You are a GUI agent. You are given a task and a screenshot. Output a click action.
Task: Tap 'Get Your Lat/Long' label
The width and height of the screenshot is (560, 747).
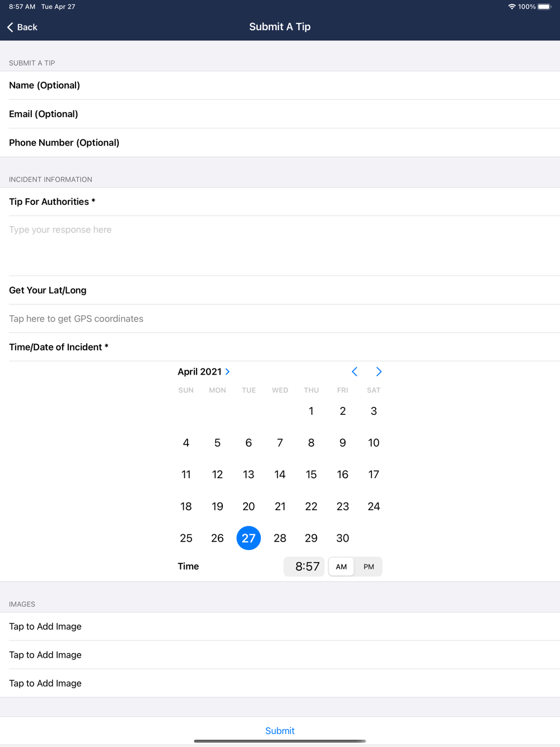pyautogui.click(x=48, y=290)
